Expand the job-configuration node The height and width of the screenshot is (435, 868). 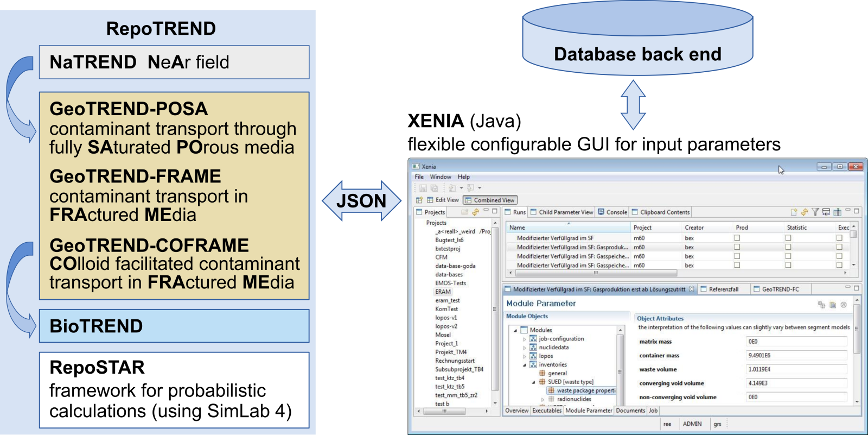(525, 339)
